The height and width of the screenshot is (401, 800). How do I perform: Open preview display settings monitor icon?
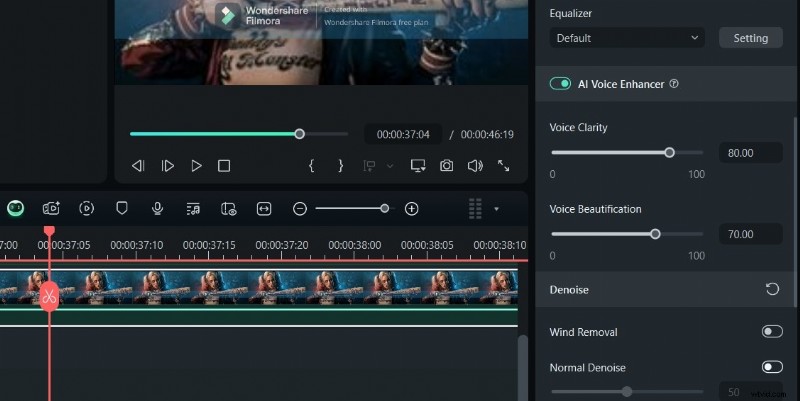(x=418, y=166)
